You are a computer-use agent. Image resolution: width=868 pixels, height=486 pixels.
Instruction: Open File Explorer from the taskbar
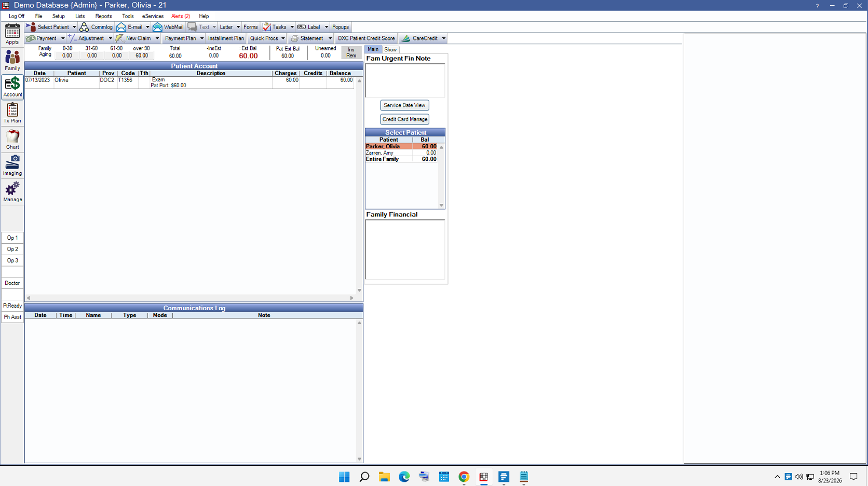(x=384, y=477)
